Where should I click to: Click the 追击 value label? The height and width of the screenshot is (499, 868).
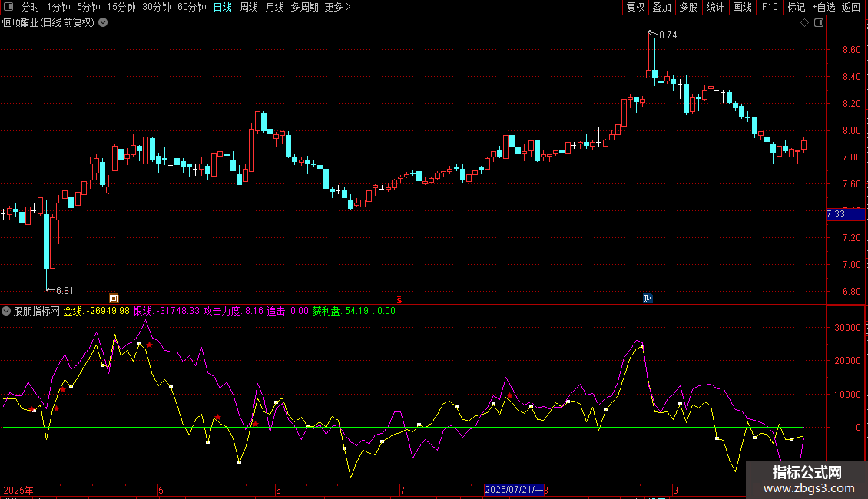tap(288, 311)
